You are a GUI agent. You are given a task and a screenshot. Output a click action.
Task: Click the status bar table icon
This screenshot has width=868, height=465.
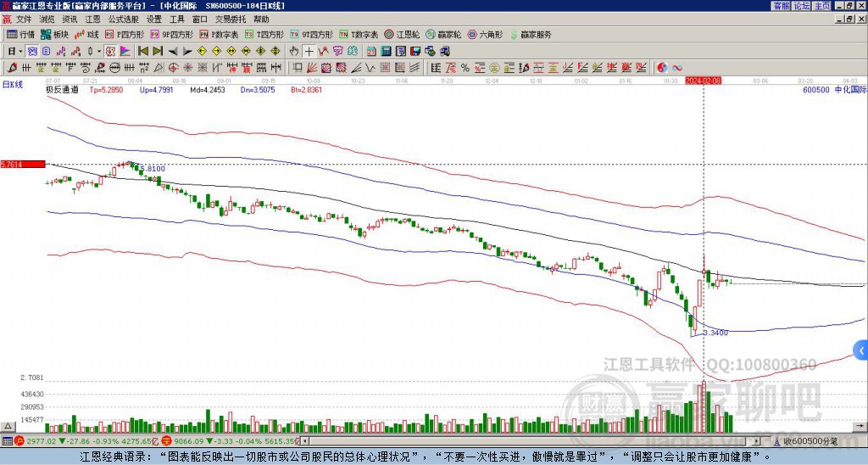7,441
